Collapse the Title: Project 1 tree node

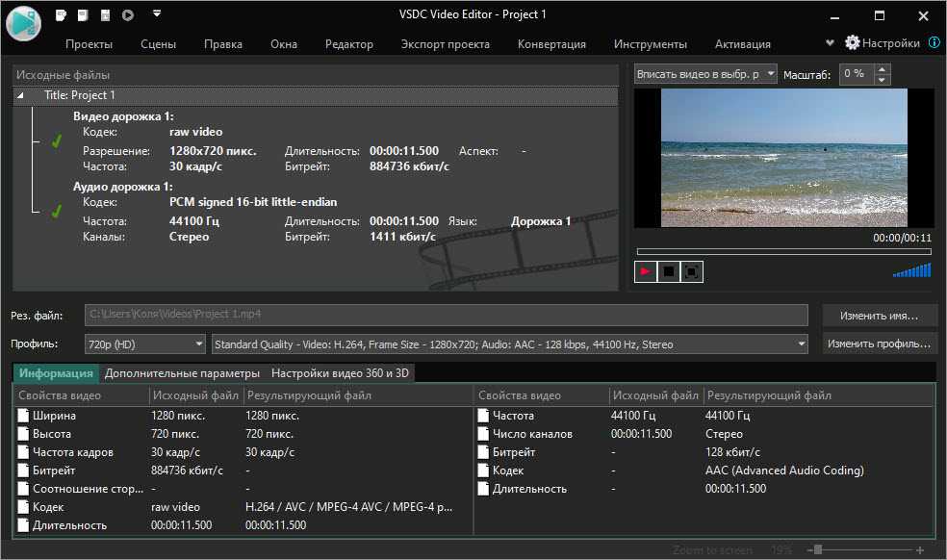pyautogui.click(x=21, y=96)
